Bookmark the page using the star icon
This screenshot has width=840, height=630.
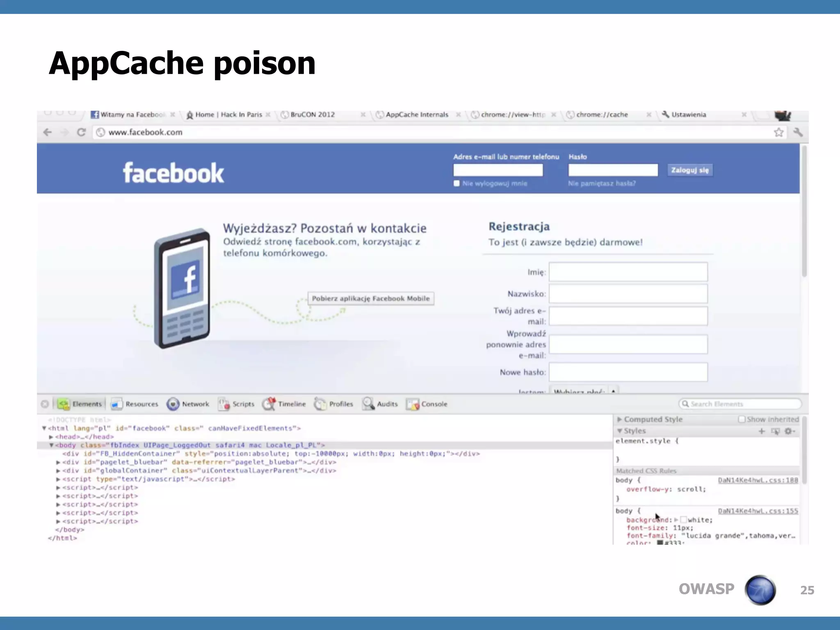coord(778,132)
